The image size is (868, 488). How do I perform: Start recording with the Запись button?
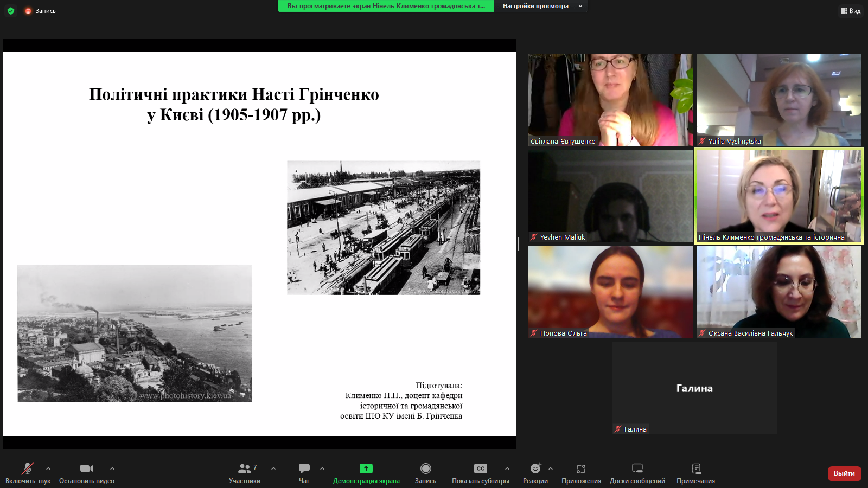coord(425,468)
